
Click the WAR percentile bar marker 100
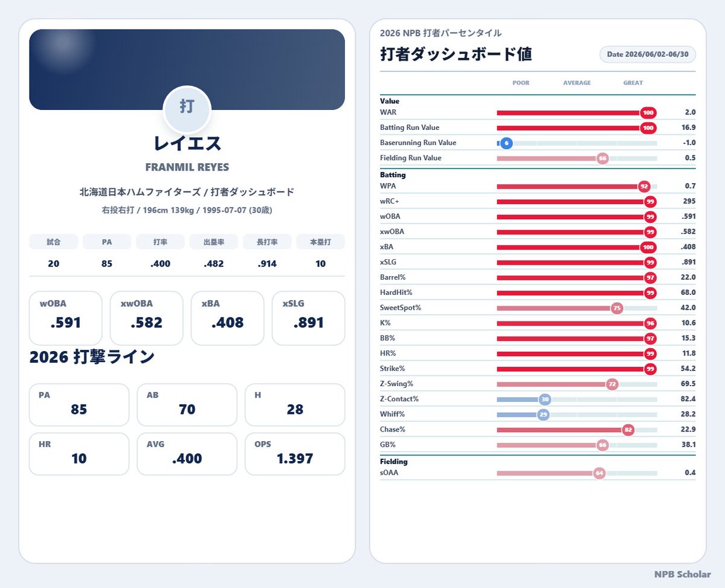648,112
